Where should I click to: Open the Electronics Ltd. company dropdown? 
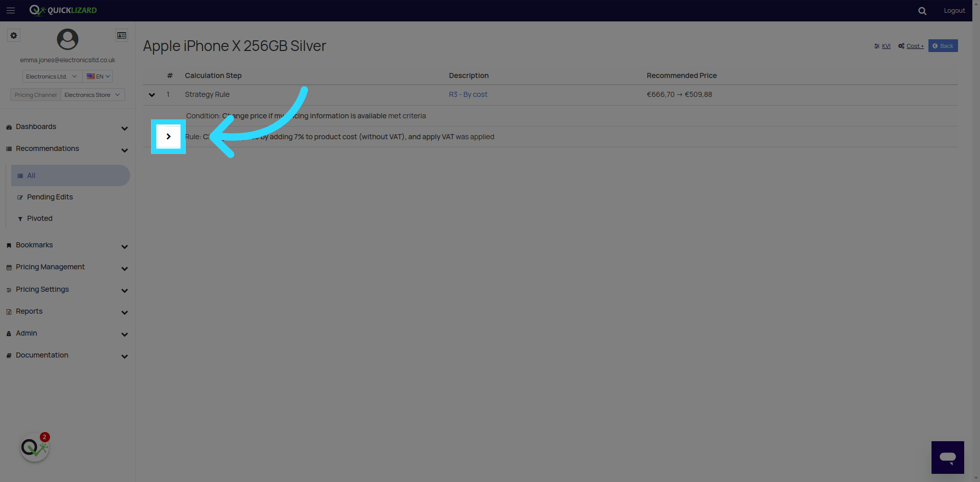52,77
